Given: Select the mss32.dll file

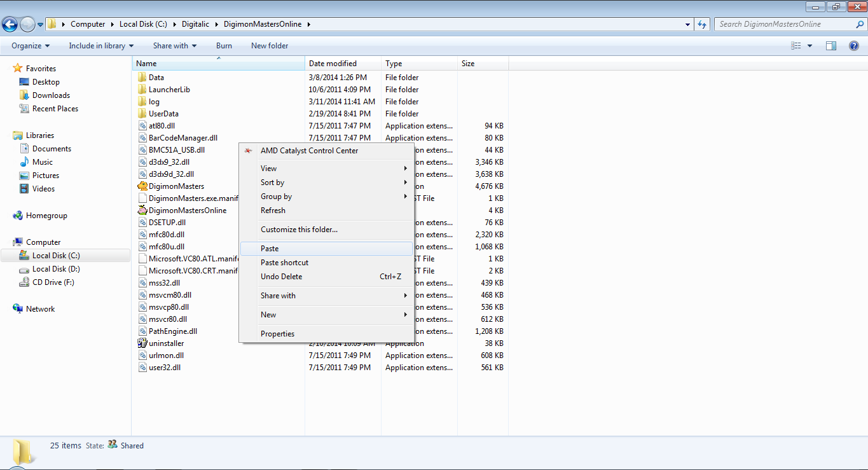Looking at the screenshot, I should pyautogui.click(x=164, y=283).
